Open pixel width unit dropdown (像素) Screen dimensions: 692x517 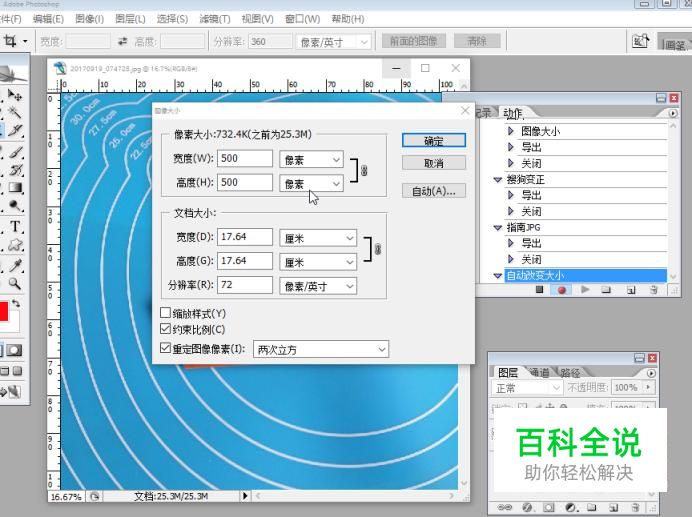(311, 159)
